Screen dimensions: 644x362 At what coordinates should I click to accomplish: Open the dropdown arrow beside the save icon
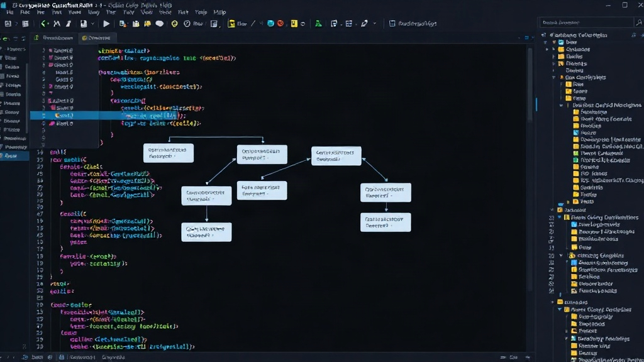pyautogui.click(x=92, y=24)
